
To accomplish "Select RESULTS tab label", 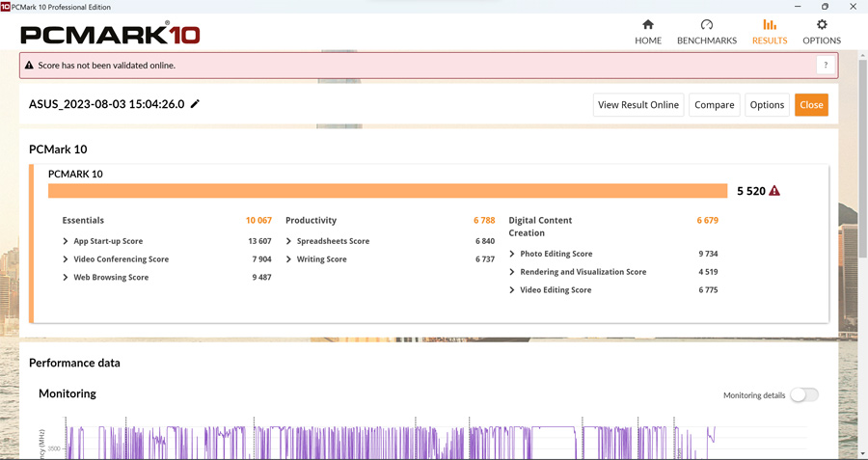I will coord(770,41).
